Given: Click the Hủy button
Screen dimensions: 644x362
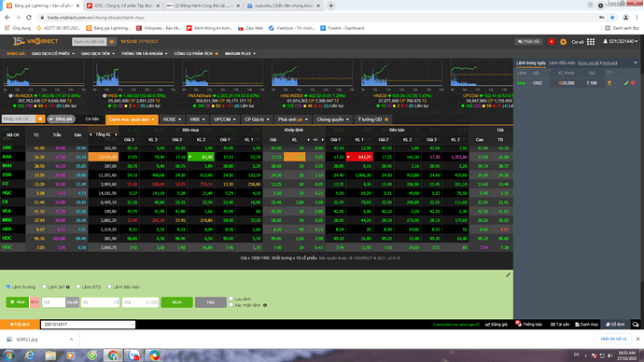Looking at the screenshot, I should [x=210, y=302].
